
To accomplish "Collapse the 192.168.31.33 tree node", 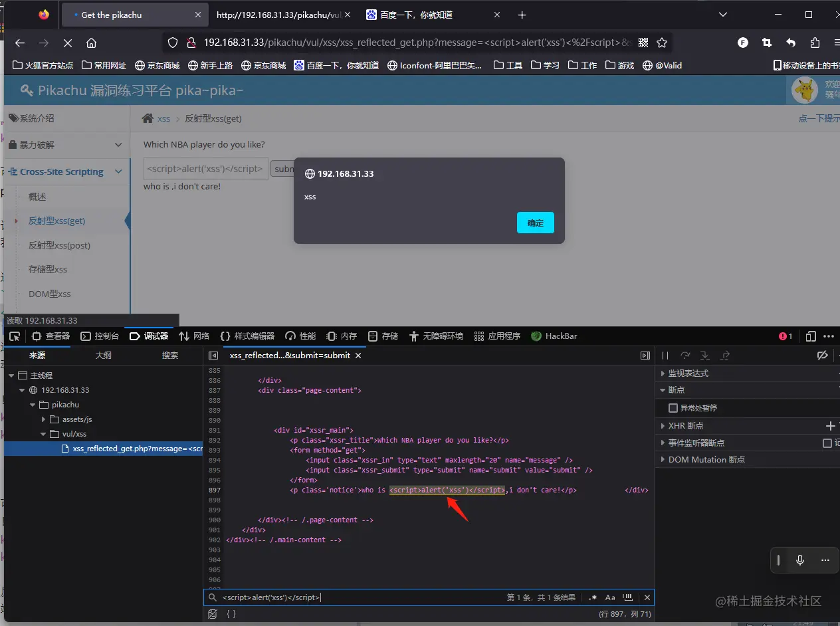I will pyautogui.click(x=22, y=390).
